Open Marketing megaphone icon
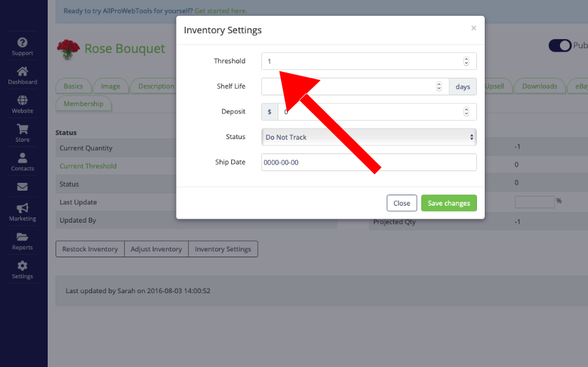The image size is (588, 367). 22,208
